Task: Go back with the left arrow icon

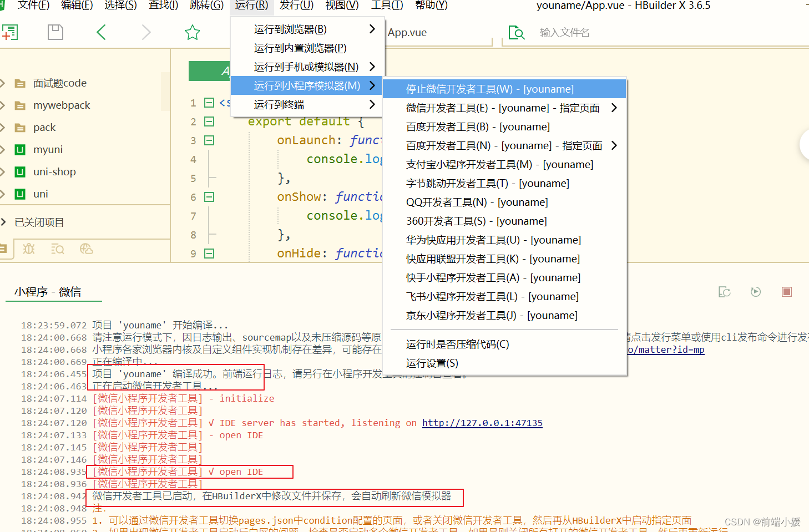Action: [x=101, y=32]
